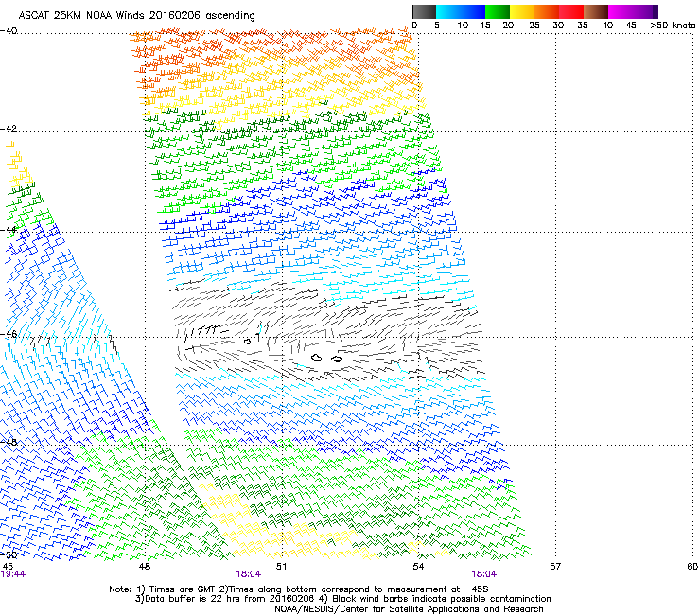The image size is (700, 615).
Task: Select the red 30–35 knots legend swatch
Action: click(x=571, y=11)
